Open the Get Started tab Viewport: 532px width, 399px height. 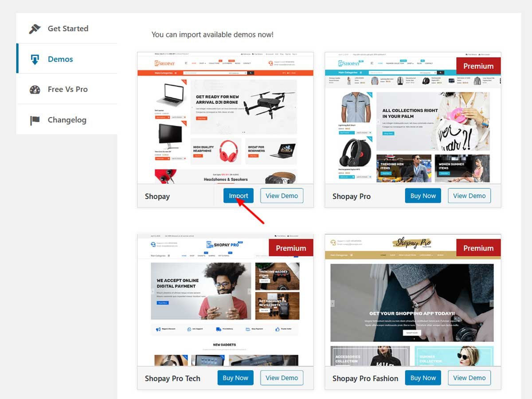(67, 28)
